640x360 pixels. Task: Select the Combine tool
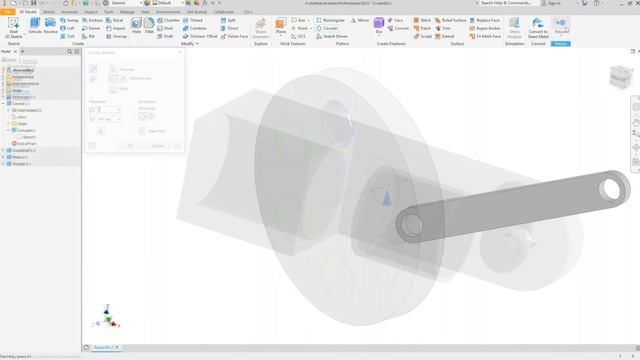point(195,28)
